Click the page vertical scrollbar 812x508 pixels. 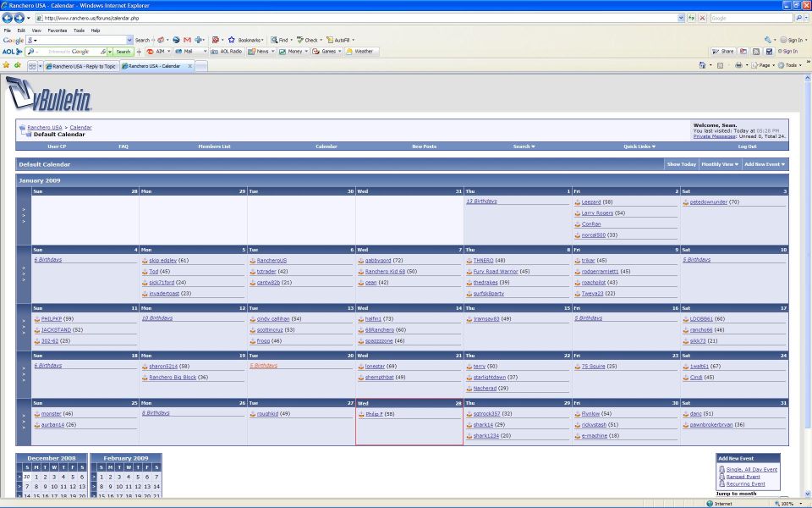click(x=807, y=285)
